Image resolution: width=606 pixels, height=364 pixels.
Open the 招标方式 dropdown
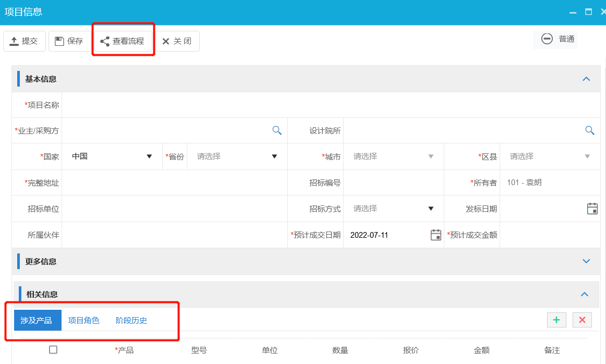click(393, 209)
